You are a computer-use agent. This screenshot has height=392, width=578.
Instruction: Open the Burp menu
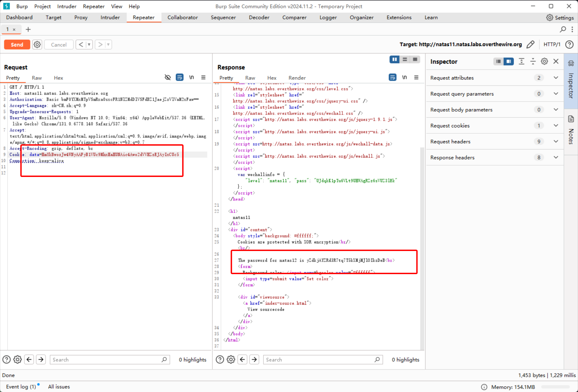22,6
